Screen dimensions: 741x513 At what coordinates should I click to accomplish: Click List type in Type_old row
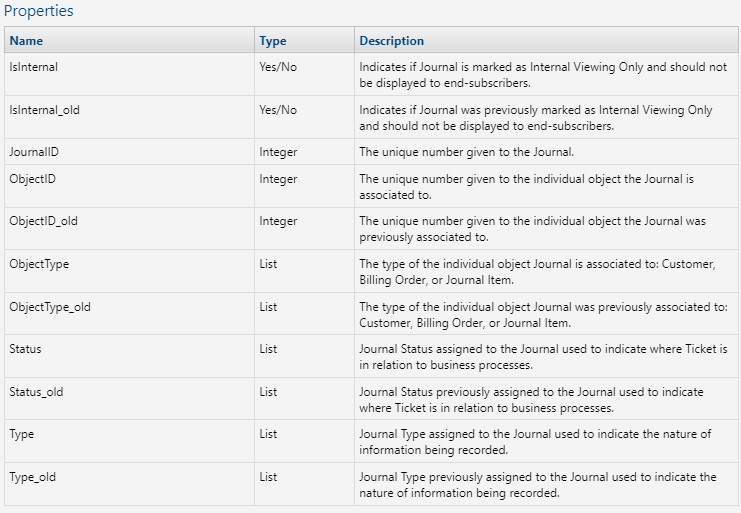click(x=268, y=477)
